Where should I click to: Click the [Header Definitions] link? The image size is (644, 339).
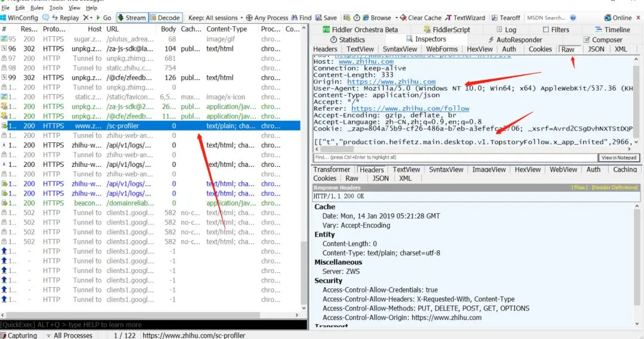pos(614,188)
